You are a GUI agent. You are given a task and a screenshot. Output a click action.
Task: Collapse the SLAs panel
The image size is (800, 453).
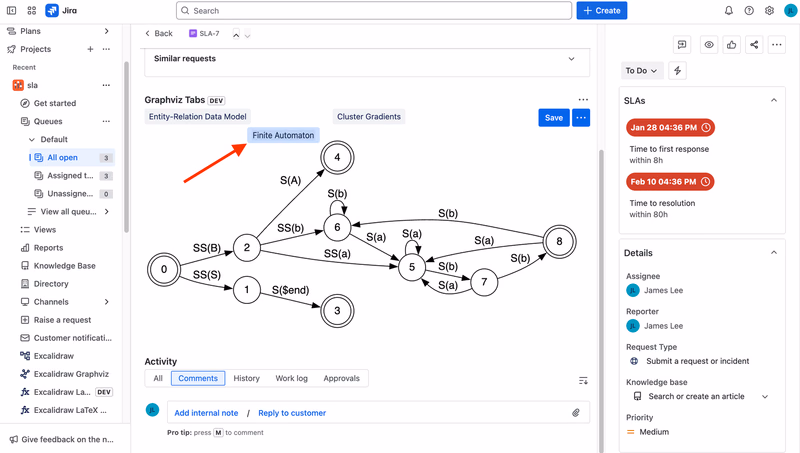pos(774,100)
